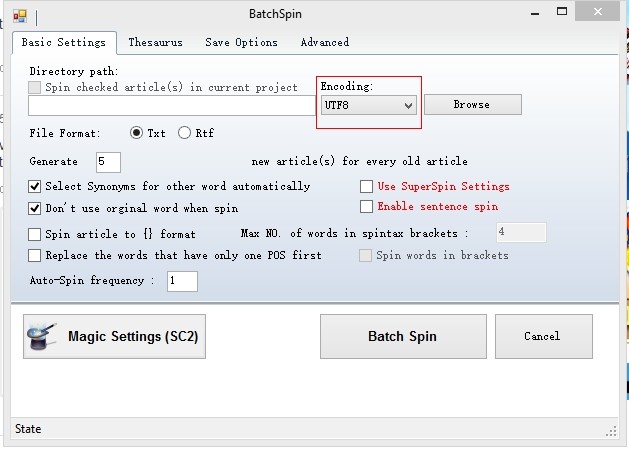The image size is (629, 451).
Task: Click the BatchSpin app icon in title bar
Action: coord(19,14)
